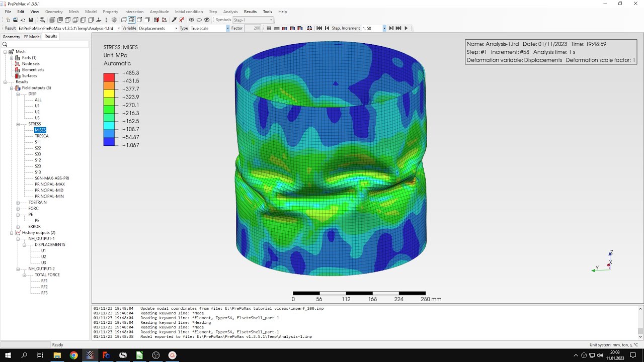644x362 pixels.
Task: Collapse the Field outputs (6) node
Action: (12, 87)
